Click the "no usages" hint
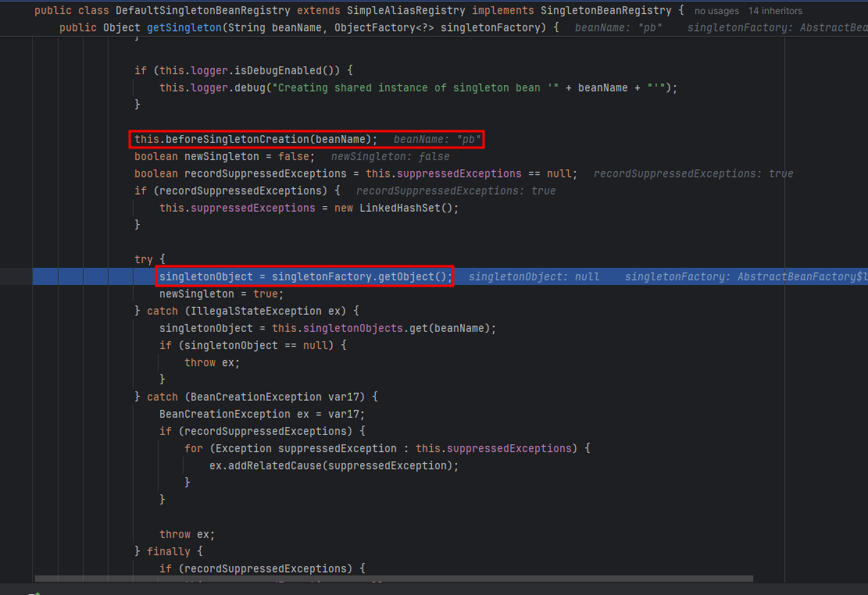The image size is (868, 595). (716, 10)
